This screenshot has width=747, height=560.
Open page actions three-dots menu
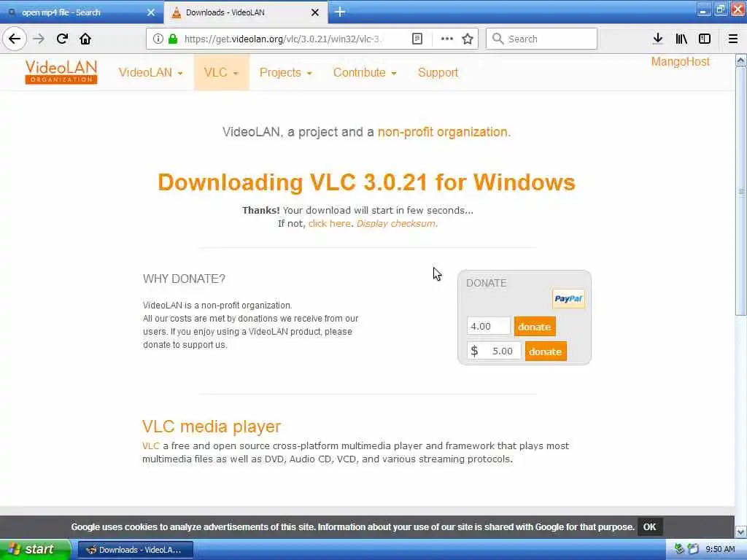click(x=447, y=39)
